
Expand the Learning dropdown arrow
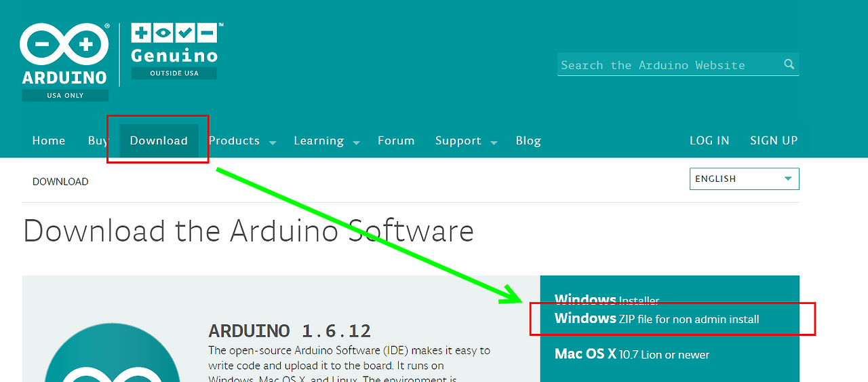coord(357,143)
